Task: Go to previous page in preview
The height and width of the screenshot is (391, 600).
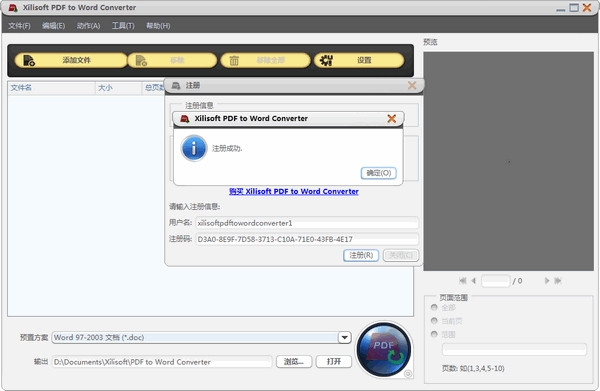Action: click(473, 281)
